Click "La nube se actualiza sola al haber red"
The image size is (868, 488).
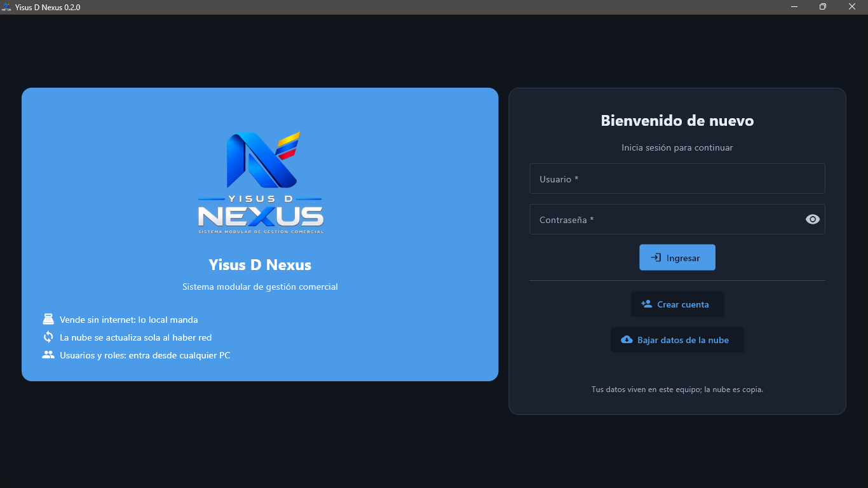pyautogui.click(x=136, y=337)
